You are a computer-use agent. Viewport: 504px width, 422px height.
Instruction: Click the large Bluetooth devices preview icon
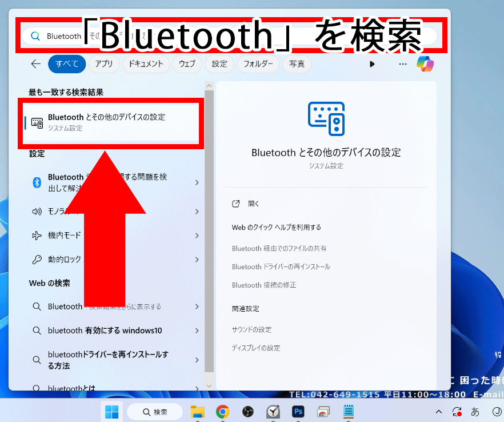pos(326,119)
